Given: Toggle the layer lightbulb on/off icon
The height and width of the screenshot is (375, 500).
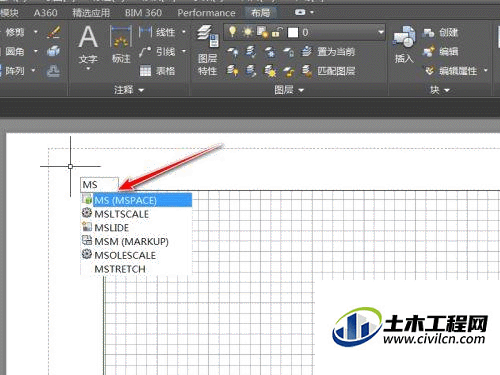Looking at the screenshot, I should point(232,32).
